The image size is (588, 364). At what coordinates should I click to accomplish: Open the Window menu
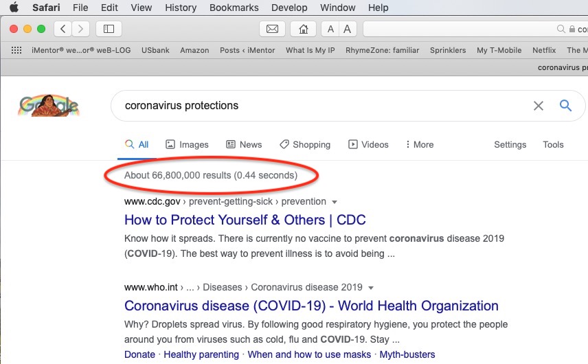pos(337,8)
